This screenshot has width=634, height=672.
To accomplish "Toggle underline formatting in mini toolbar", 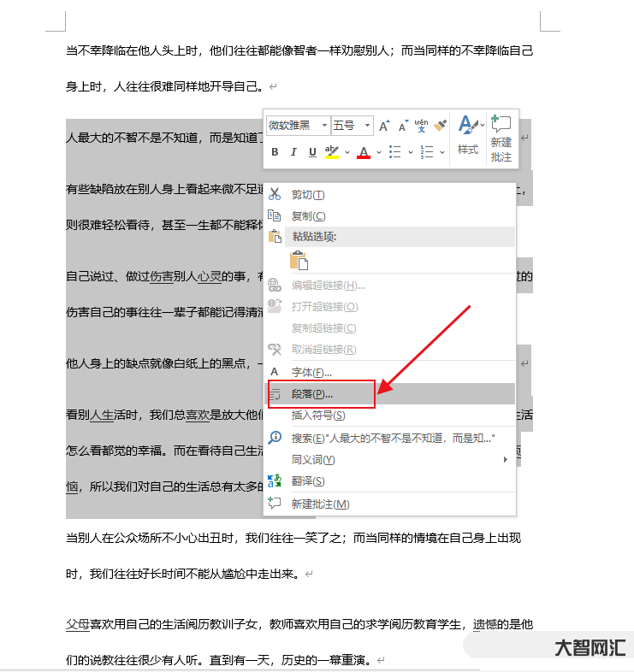I will (x=312, y=152).
